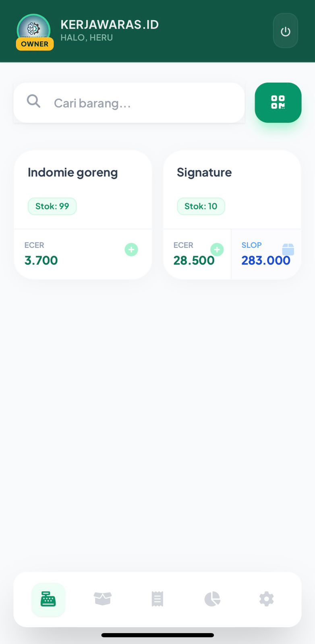Screen dimensions: 315x644
Task: Click the search magnifier icon
Action: click(x=33, y=101)
